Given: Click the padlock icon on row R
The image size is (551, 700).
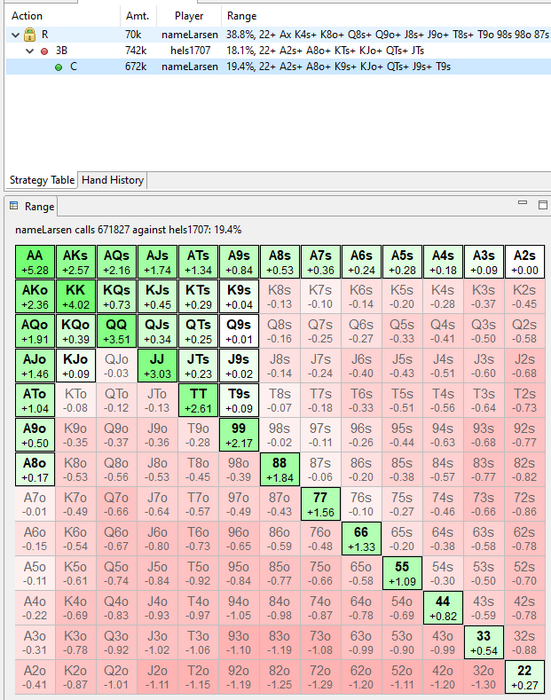Looking at the screenshot, I should click(x=29, y=34).
